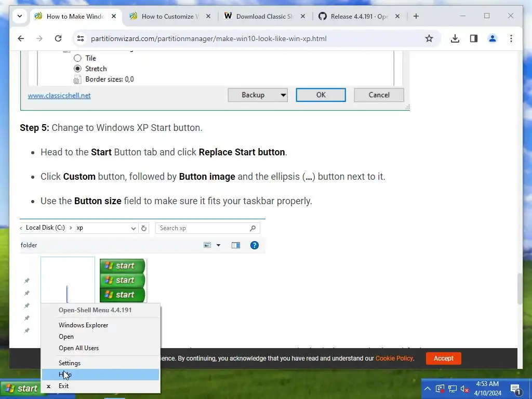Choose Open All Users from context menu
The width and height of the screenshot is (532, 399).
[x=100, y=348]
